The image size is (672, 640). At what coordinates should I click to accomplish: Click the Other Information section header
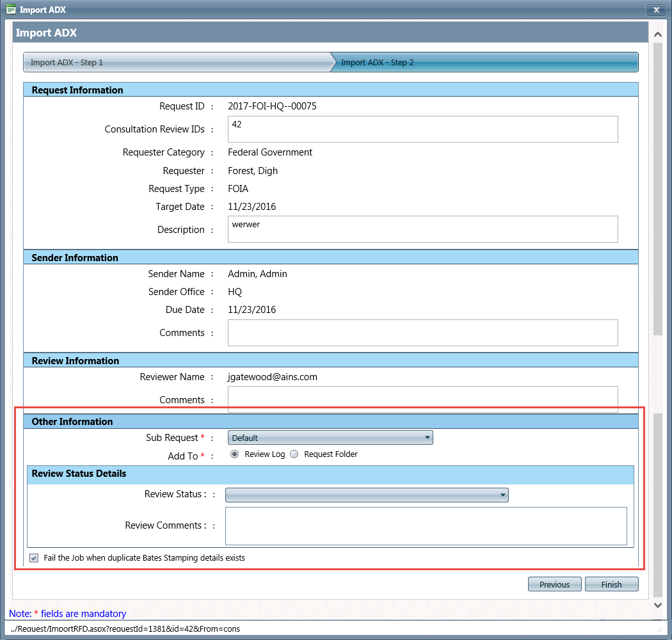330,421
